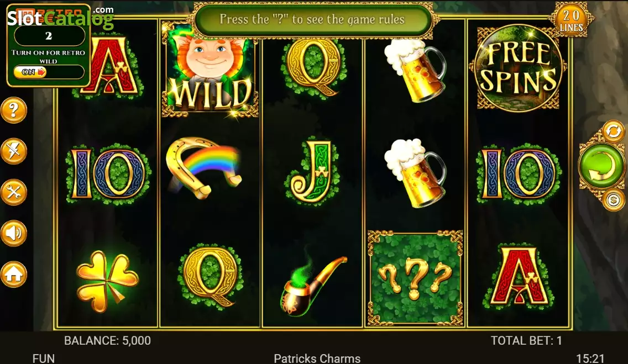Mute sound with the speaker icon

pos(14,233)
